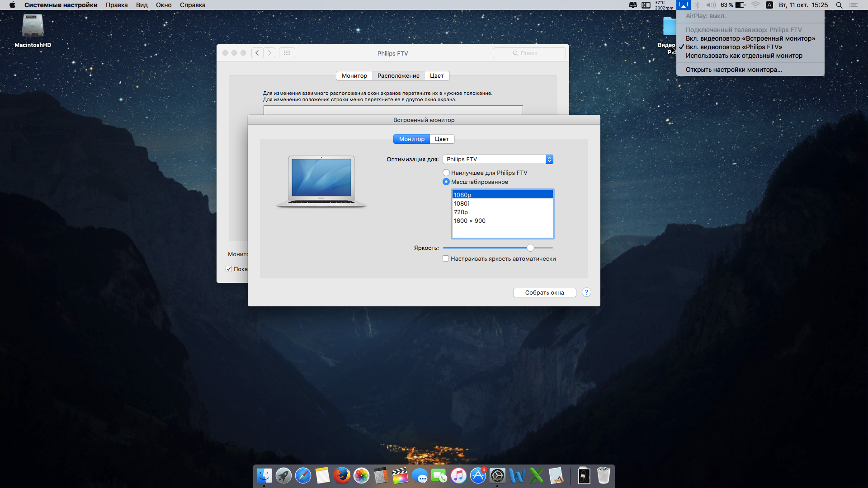868x488 pixels.
Task: Select the 'Масштабированное' radio button
Action: coord(446,182)
